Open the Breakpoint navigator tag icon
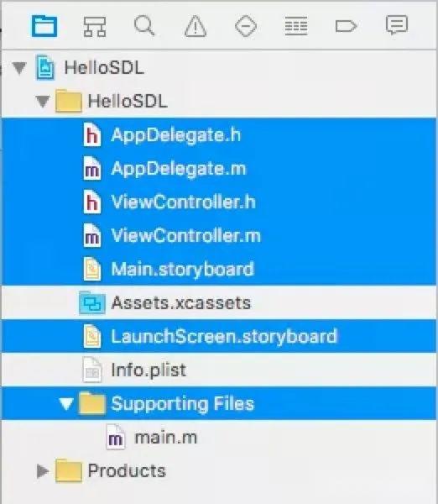 click(346, 26)
